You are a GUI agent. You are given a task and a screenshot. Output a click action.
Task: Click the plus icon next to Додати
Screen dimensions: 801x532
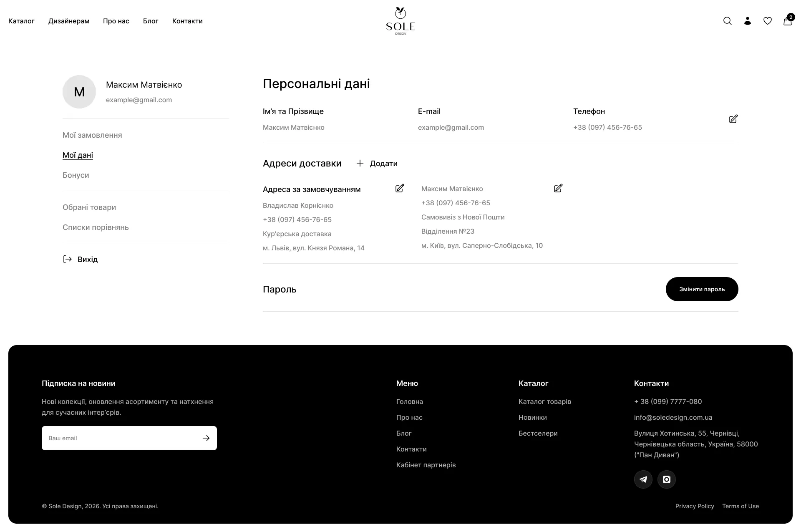(x=360, y=163)
